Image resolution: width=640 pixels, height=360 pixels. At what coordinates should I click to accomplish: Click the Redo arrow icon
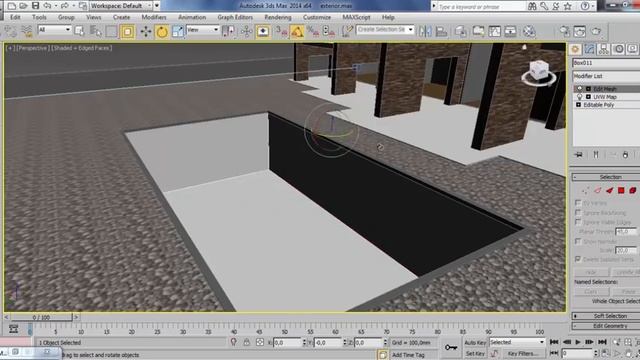pyautogui.click(x=64, y=6)
